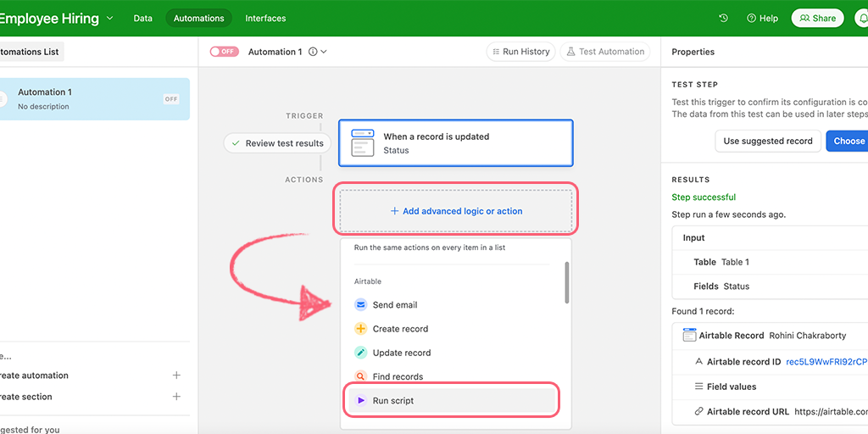Click the Properties panel title

693,52
